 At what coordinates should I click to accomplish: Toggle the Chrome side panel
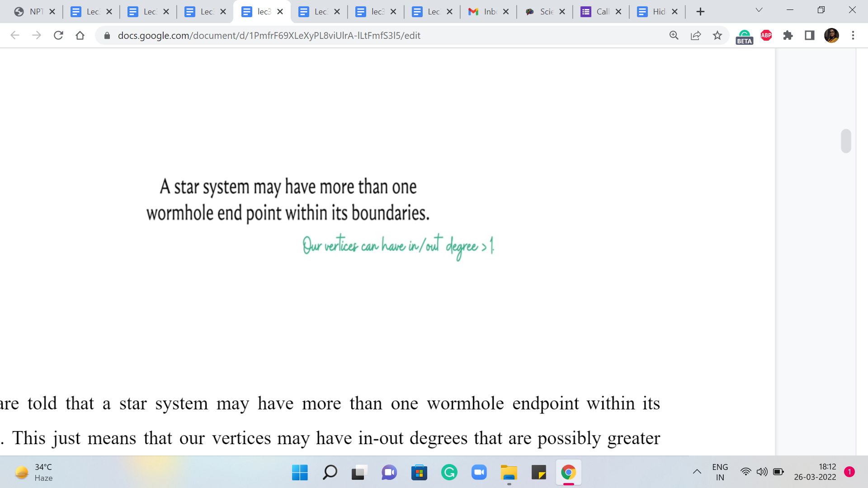click(x=810, y=35)
